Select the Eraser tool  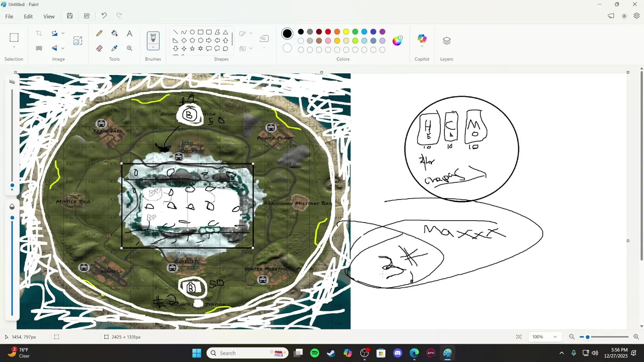click(99, 48)
